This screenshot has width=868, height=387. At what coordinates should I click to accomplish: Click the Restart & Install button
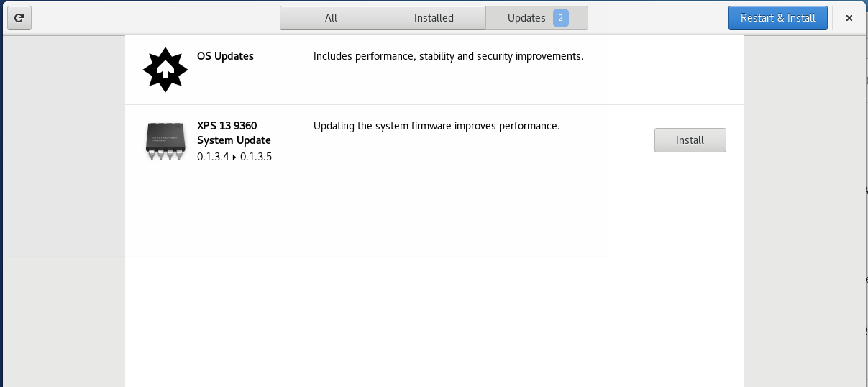(778, 18)
